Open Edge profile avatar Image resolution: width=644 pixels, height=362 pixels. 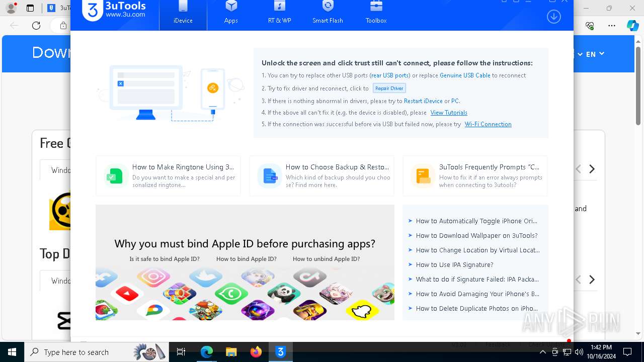pos(11,8)
